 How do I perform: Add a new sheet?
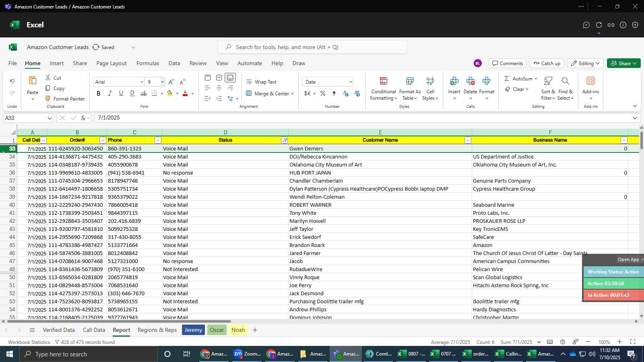255,330
